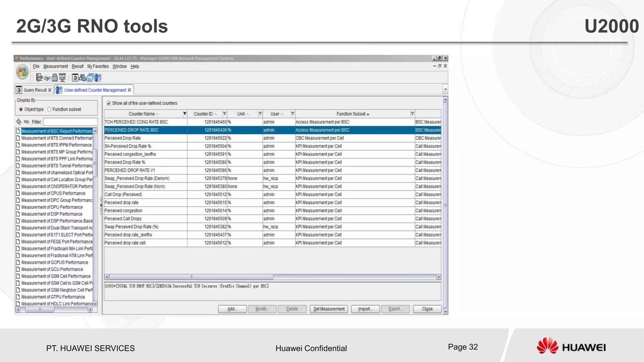Screen dimensions: 644x362
Task: Click the Unit column filter icon
Action: (x=260, y=113)
